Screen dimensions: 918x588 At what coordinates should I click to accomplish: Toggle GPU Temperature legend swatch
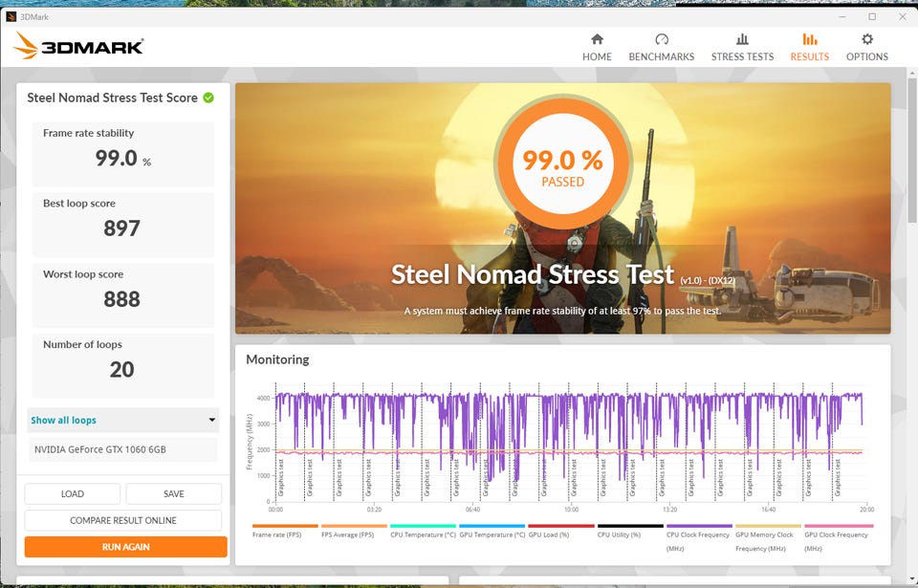(x=492, y=526)
